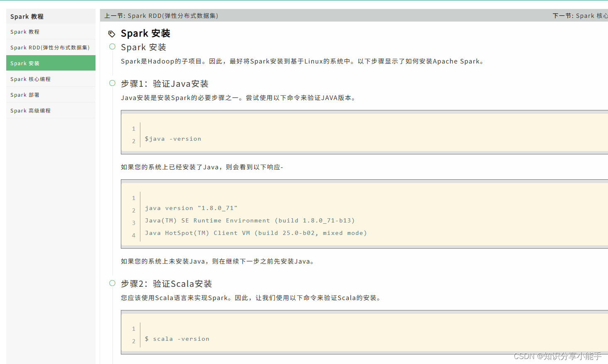Select the highlighted Spark 安装 sidebar item
Screen dimensions: 608x364
(x=51, y=63)
